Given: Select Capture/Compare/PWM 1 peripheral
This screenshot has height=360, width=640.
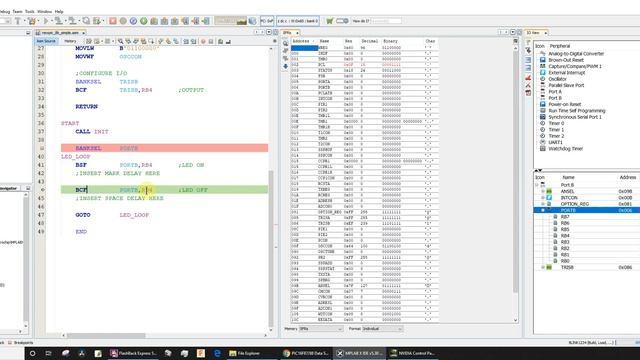Looking at the screenshot, I should point(575,66).
